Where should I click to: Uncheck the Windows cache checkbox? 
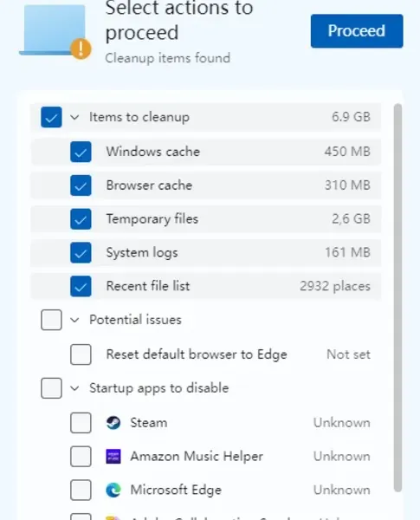81,152
